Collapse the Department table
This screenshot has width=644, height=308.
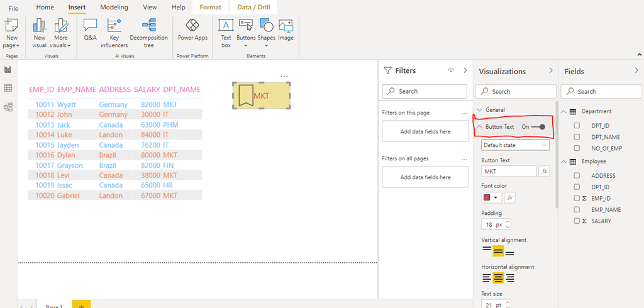564,111
